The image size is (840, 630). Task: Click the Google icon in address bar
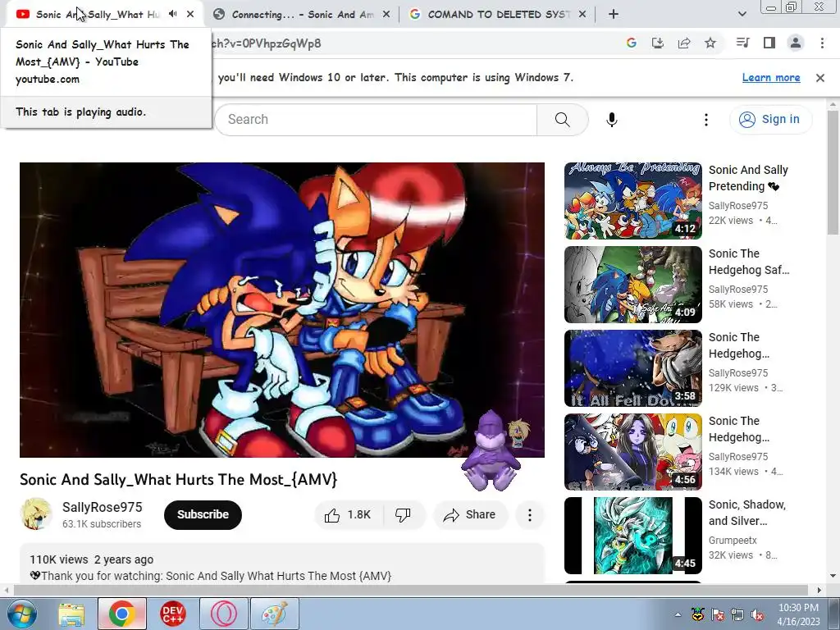point(631,43)
